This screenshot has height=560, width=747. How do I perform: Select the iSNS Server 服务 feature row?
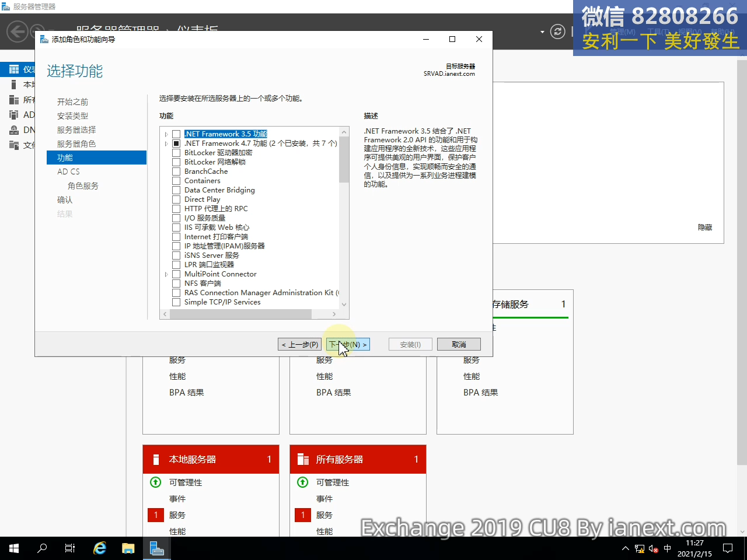[212, 256]
